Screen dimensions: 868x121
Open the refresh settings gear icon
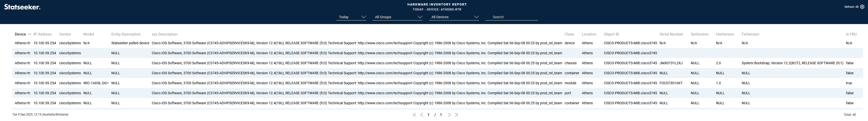coord(862,7)
